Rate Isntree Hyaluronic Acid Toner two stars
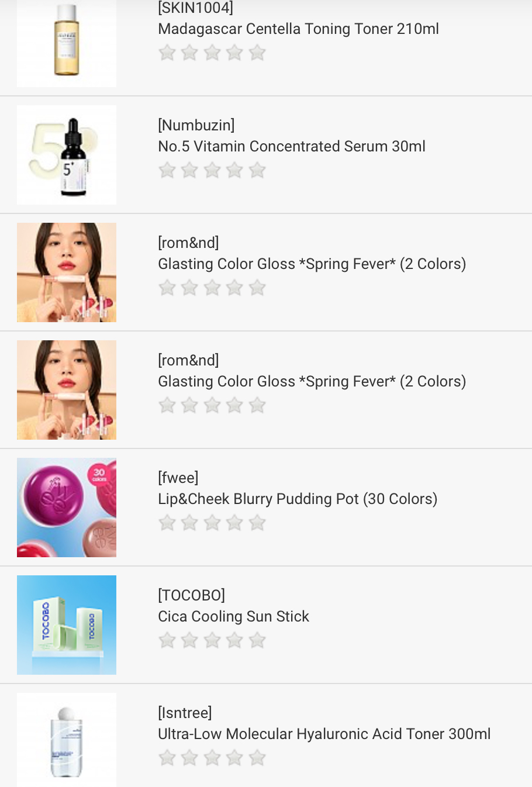The image size is (532, 787). click(189, 758)
